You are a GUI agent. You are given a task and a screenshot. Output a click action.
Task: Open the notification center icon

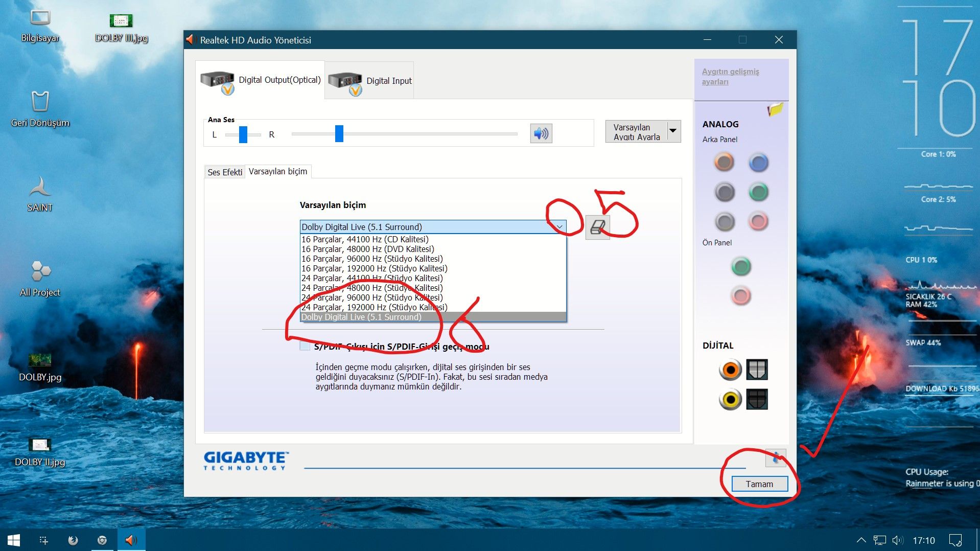[955, 540]
